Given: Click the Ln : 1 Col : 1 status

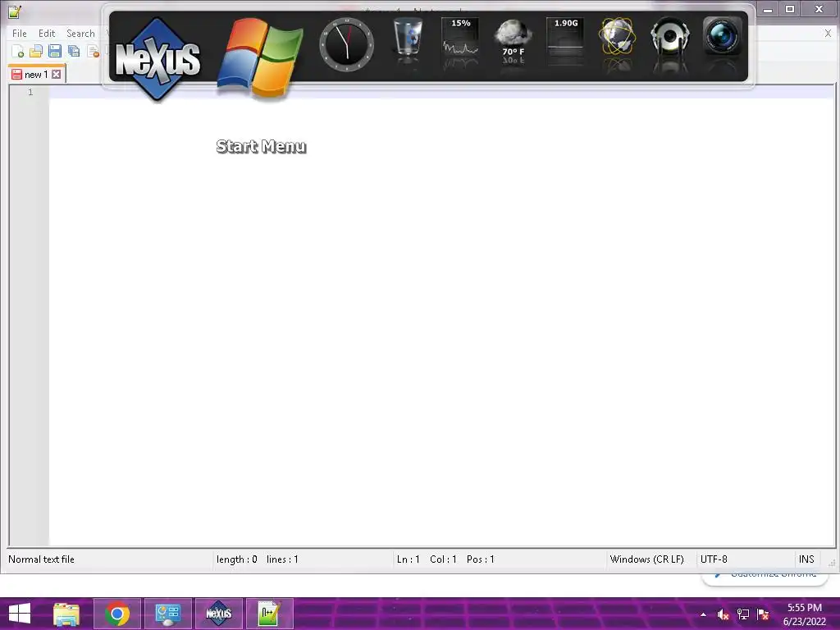Looking at the screenshot, I should (x=445, y=559).
